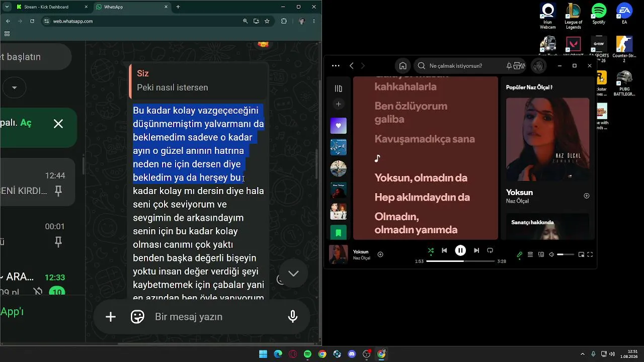This screenshot has height=362, width=644.
Task: Seek in the song progress bar
Action: tap(460, 261)
